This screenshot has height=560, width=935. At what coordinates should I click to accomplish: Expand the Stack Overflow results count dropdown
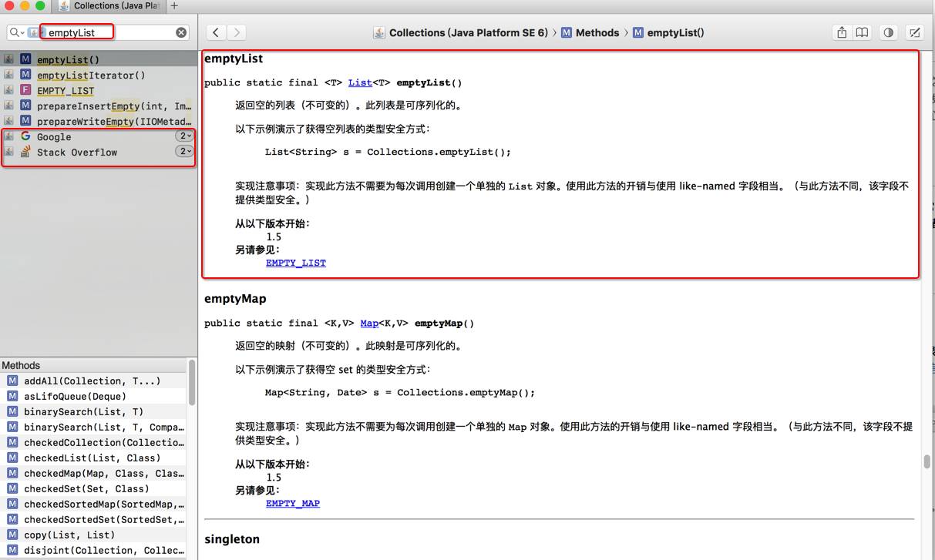(184, 152)
